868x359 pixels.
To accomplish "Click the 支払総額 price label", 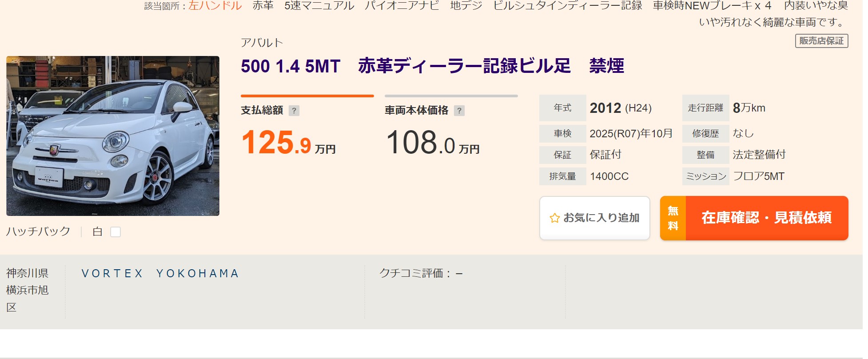I will tap(262, 111).
